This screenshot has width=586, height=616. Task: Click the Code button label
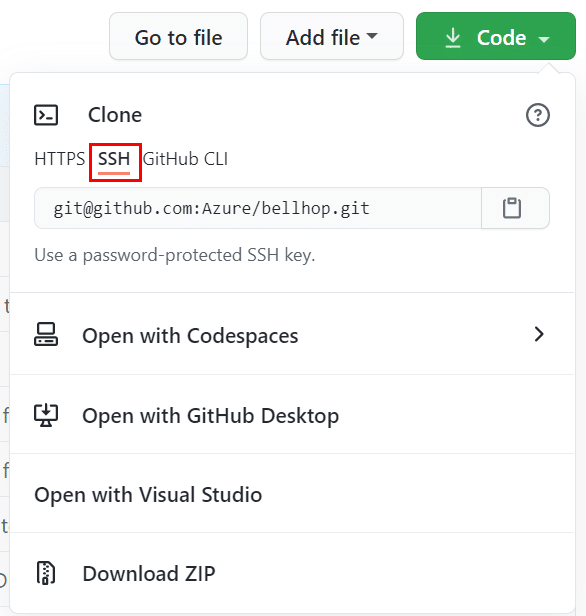tap(501, 38)
